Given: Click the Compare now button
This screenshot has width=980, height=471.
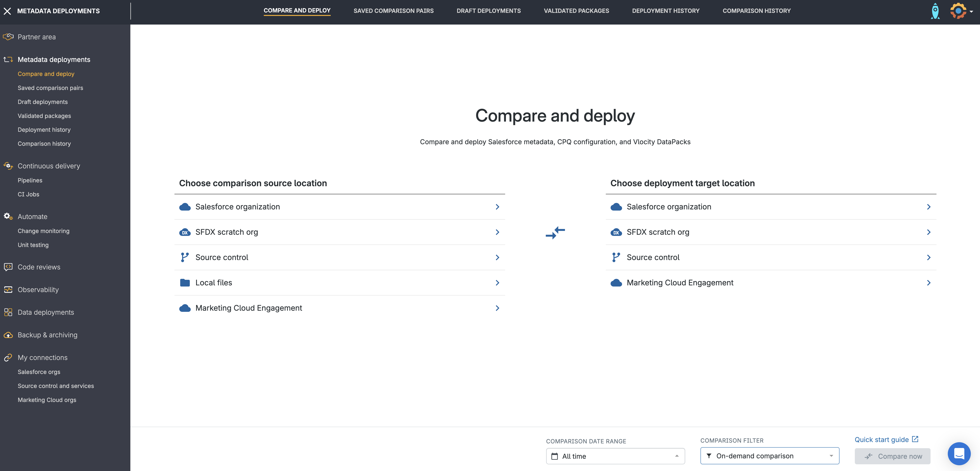Looking at the screenshot, I should coord(892,456).
